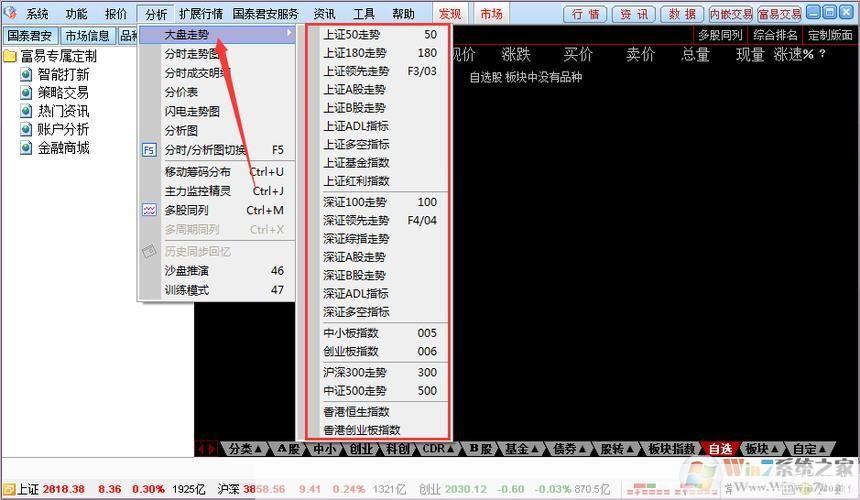
Task: Open the 功能 menu
Action: click(x=76, y=14)
